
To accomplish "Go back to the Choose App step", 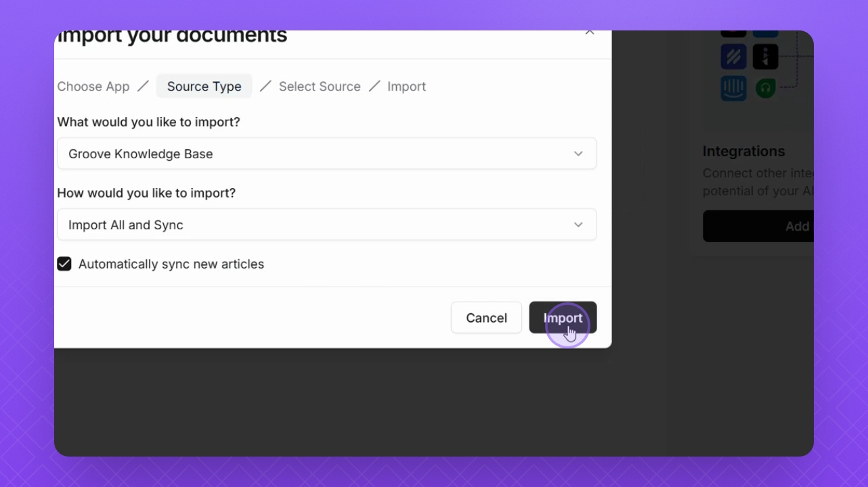I will click(93, 87).
